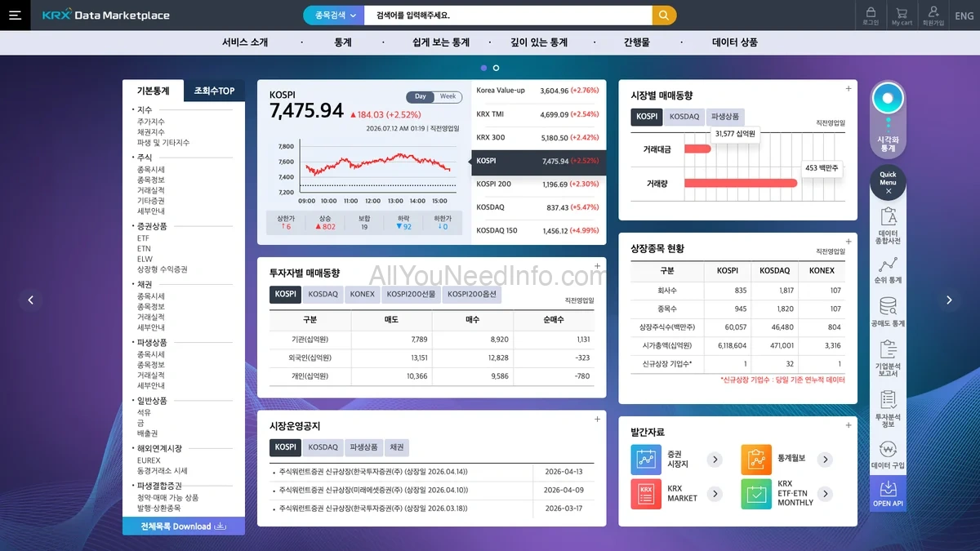This screenshot has width=980, height=551.
Task: Select 기본통계 tab
Action: pyautogui.click(x=153, y=91)
